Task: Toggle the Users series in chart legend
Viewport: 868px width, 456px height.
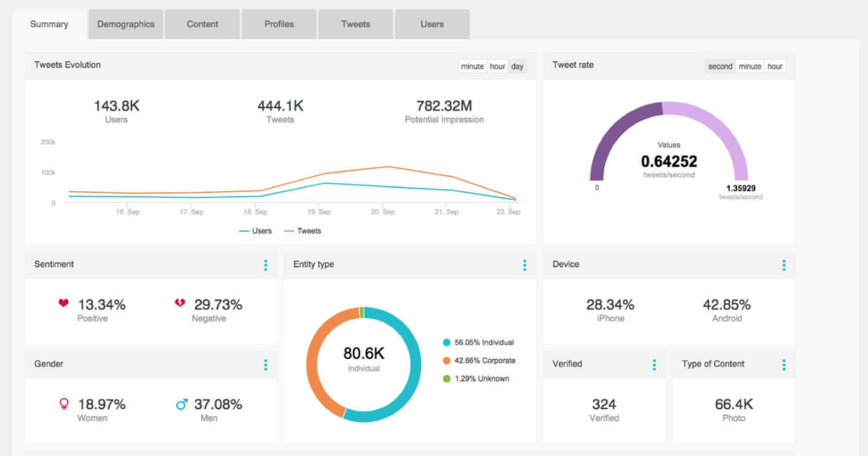Action: coord(255,231)
